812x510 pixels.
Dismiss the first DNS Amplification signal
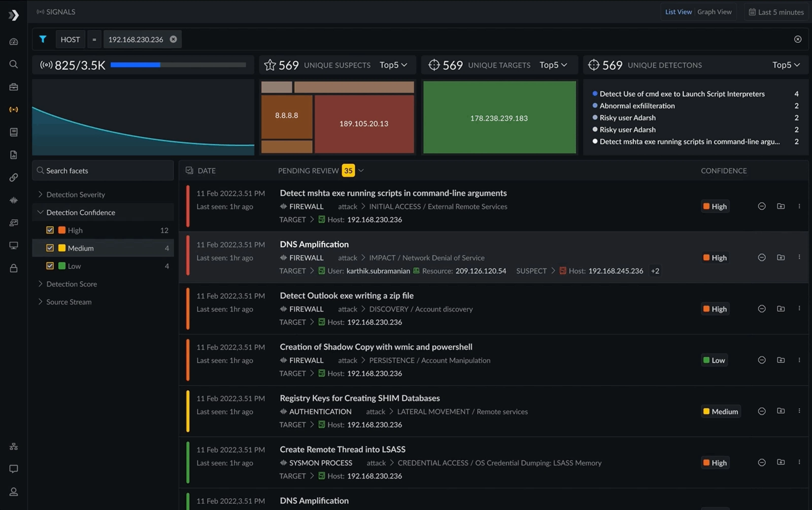point(762,257)
